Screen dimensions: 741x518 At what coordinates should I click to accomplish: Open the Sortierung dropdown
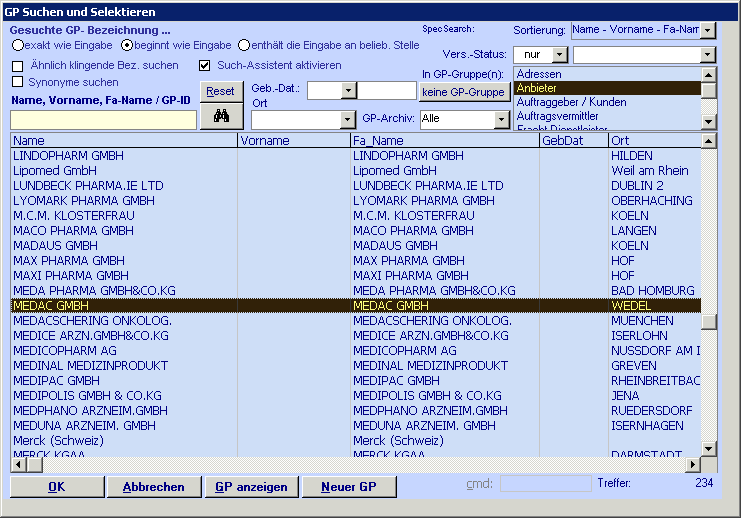[x=707, y=30]
